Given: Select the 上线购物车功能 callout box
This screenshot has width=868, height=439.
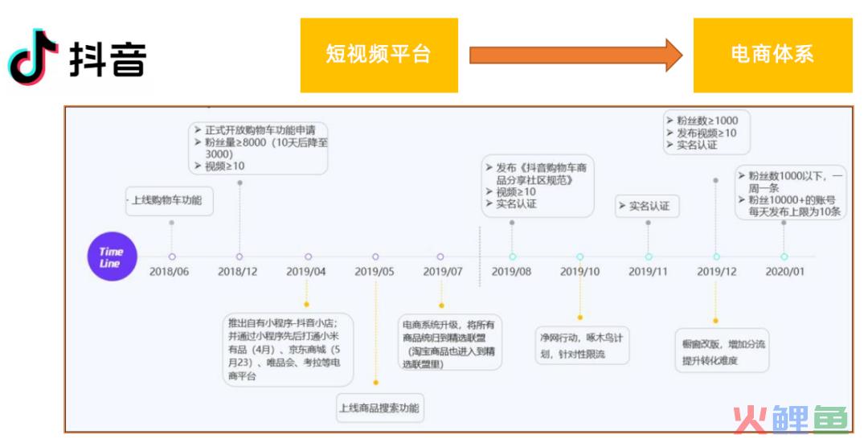Looking at the screenshot, I should coord(170,201).
